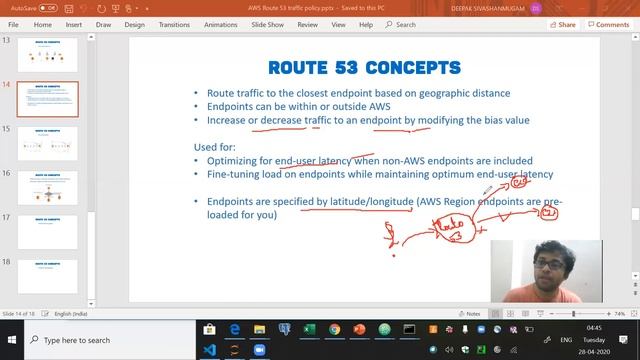640x360 pixels.
Task: Click the Save icon in title bar
Action: tap(69, 8)
